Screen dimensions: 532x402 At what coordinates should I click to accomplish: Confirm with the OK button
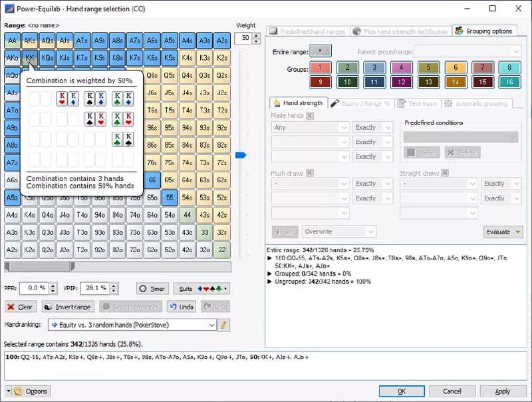(x=402, y=391)
